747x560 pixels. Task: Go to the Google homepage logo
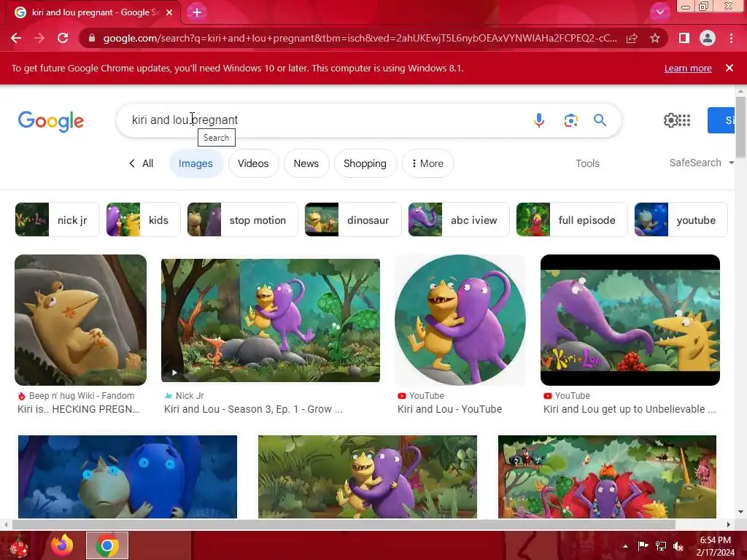click(x=50, y=121)
